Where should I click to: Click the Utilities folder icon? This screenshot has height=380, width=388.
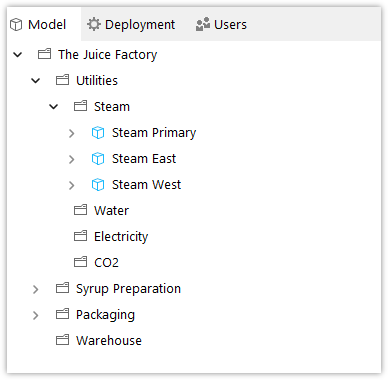(x=62, y=80)
